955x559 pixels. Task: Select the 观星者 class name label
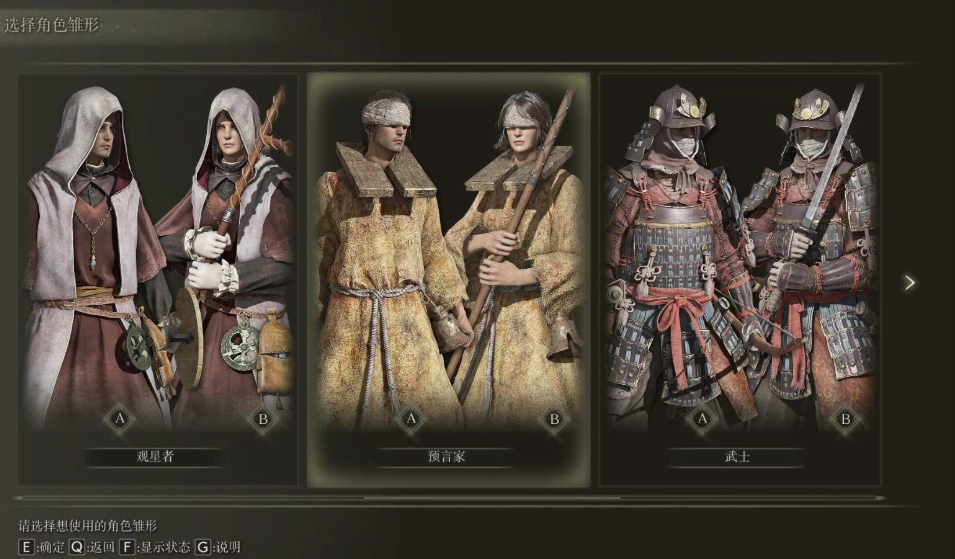pyautogui.click(x=155, y=457)
